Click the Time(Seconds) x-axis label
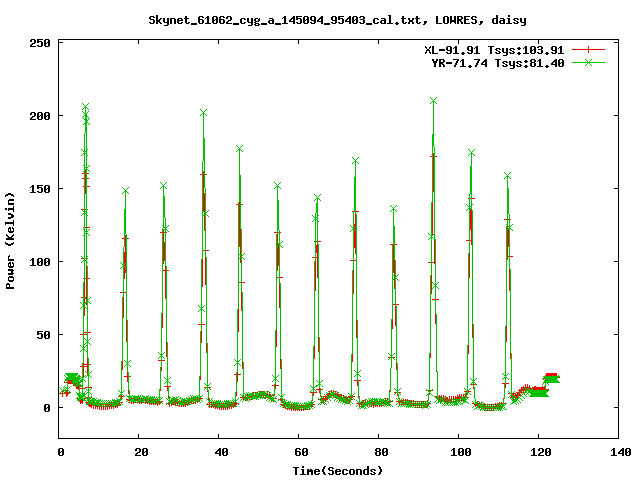The height and width of the screenshot is (480, 640). pos(338,470)
